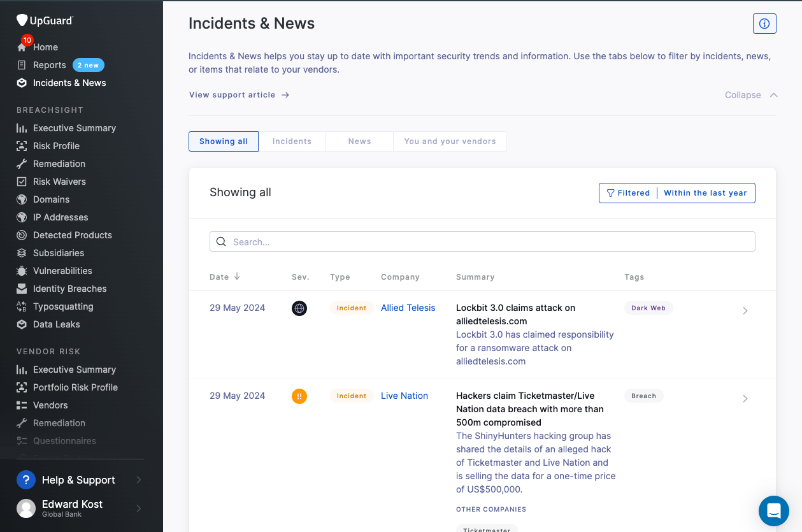Click the Breach tag
The image size is (802, 532).
coord(643,396)
